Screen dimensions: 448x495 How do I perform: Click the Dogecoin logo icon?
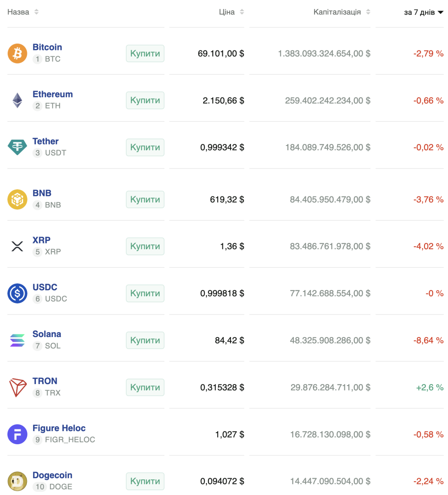17,481
